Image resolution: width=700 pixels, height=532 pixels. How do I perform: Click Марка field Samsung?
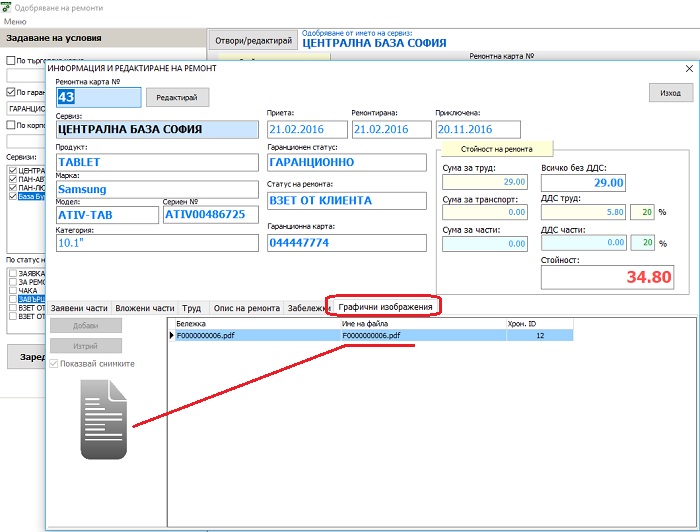(x=157, y=189)
